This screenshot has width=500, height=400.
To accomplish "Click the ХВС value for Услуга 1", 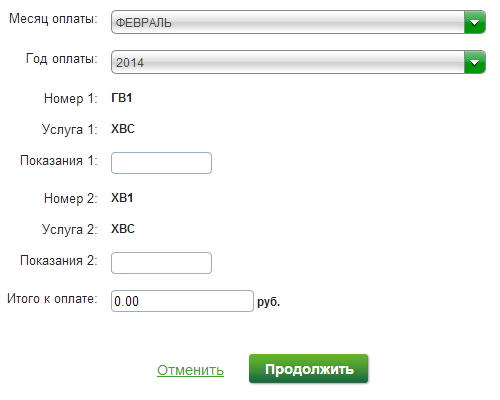I will (123, 129).
